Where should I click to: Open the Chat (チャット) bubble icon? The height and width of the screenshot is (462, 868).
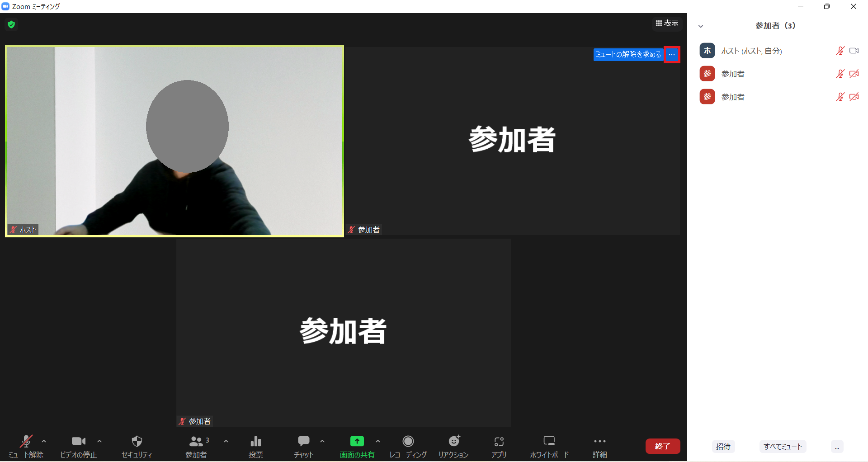click(303, 442)
